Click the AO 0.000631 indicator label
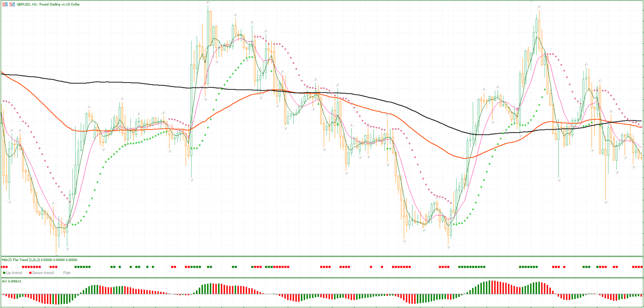Viewport: 644px width, 308px height. 12,281
